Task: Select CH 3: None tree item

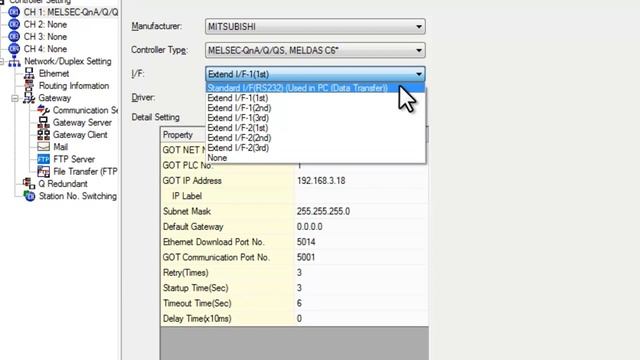Action: 45,37
